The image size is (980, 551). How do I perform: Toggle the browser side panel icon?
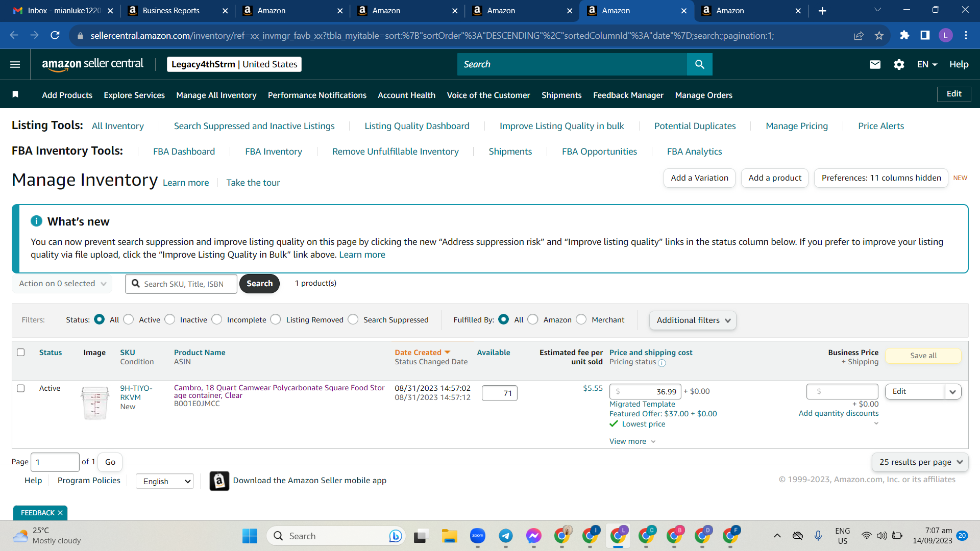(925, 35)
